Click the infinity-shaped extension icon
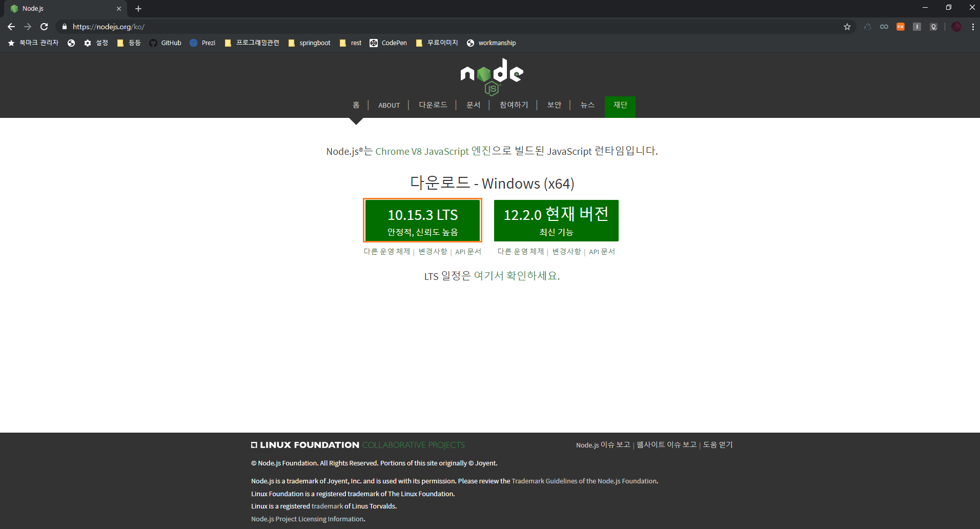This screenshot has width=980, height=529. (884, 27)
